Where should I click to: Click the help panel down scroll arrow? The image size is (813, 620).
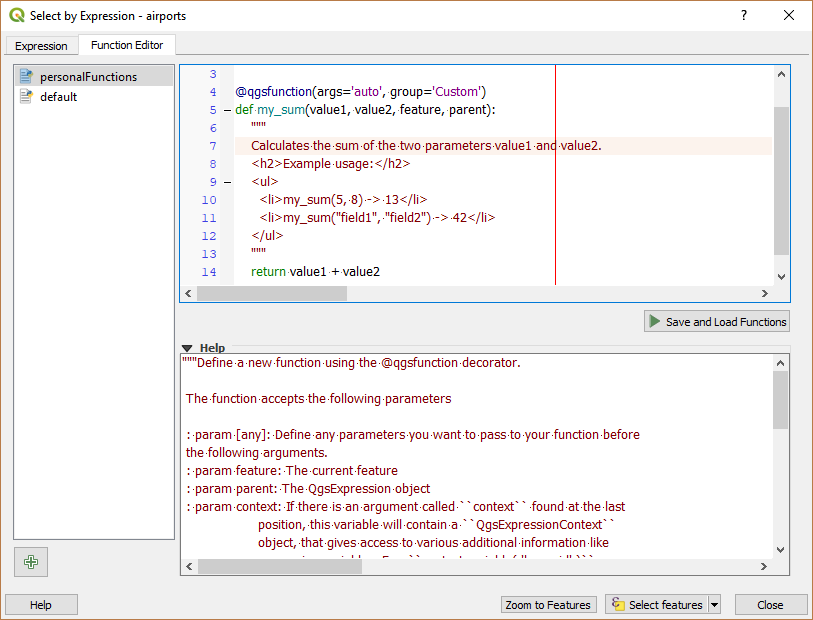tap(781, 549)
